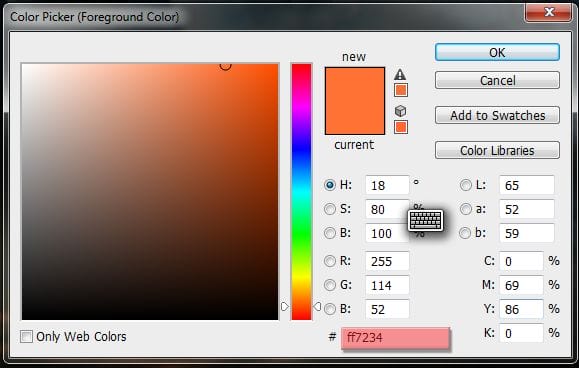Screen dimensions: 579x368
Task: Enable the Only Web Colors checkbox
Action: tap(26, 336)
